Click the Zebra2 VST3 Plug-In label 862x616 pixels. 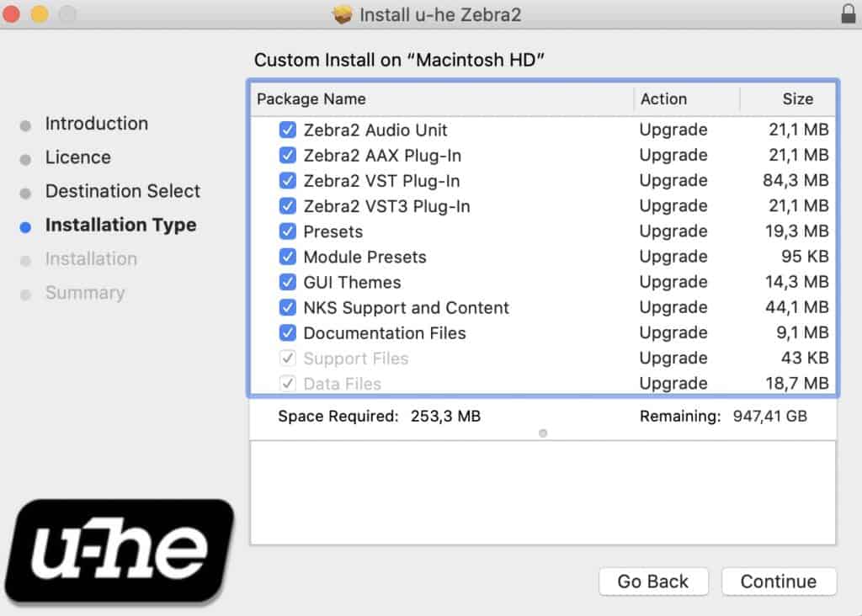pos(386,206)
